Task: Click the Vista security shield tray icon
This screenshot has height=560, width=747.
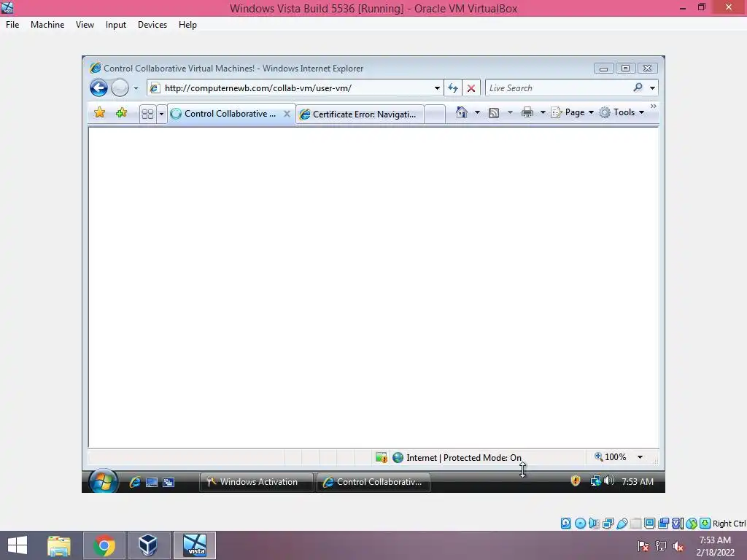Action: pyautogui.click(x=576, y=481)
